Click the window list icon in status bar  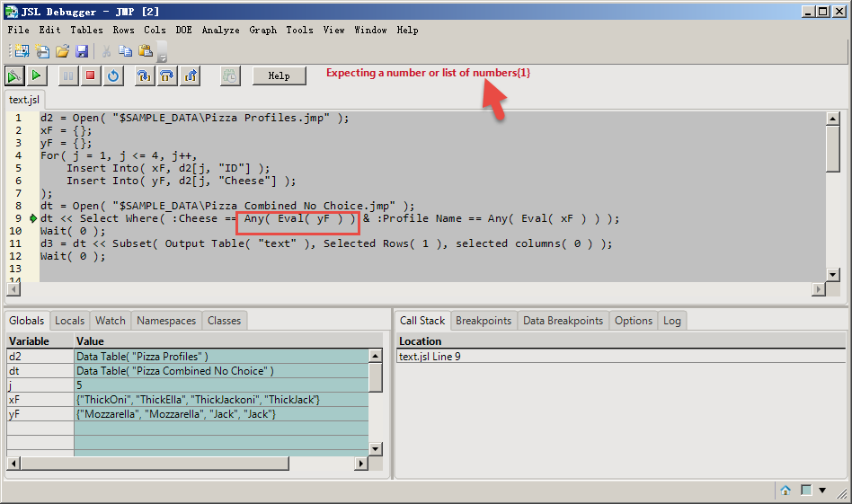coord(806,491)
